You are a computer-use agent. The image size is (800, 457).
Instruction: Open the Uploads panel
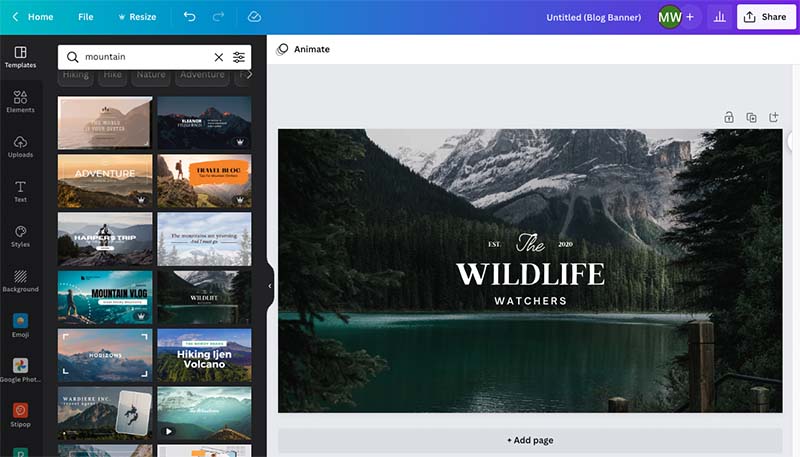[x=20, y=146]
